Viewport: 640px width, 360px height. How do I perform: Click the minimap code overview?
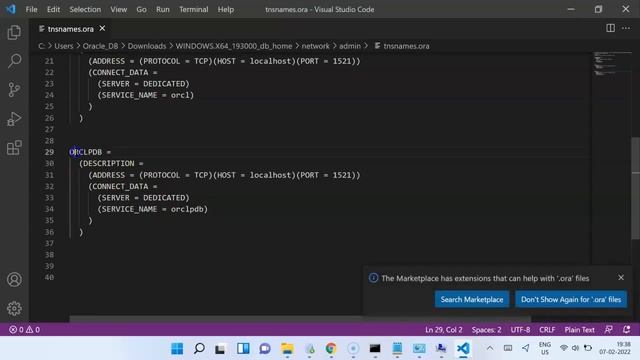click(x=611, y=64)
